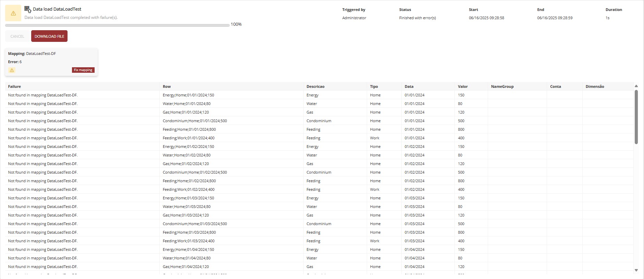644x279 pixels.
Task: Select the Dimensão column header
Action: coord(608,86)
